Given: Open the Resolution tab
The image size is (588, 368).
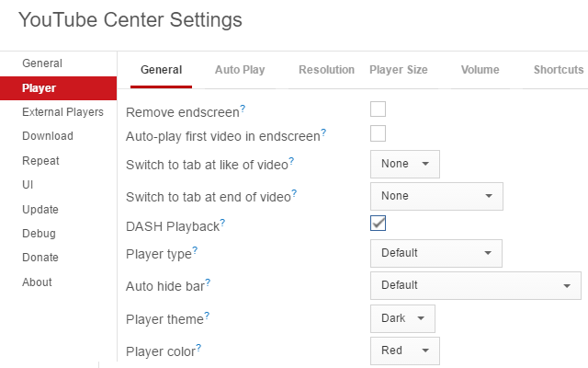Looking at the screenshot, I should pyautogui.click(x=327, y=70).
